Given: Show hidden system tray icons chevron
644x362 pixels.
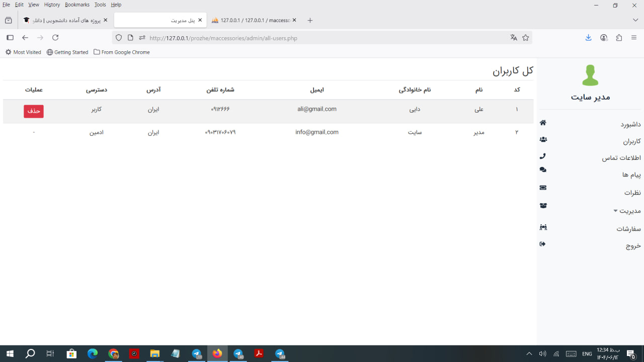Looking at the screenshot, I should [x=529, y=354].
